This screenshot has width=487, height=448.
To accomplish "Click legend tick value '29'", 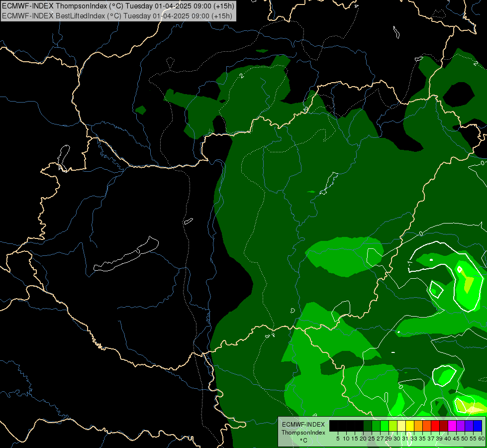I will click(x=388, y=439).
